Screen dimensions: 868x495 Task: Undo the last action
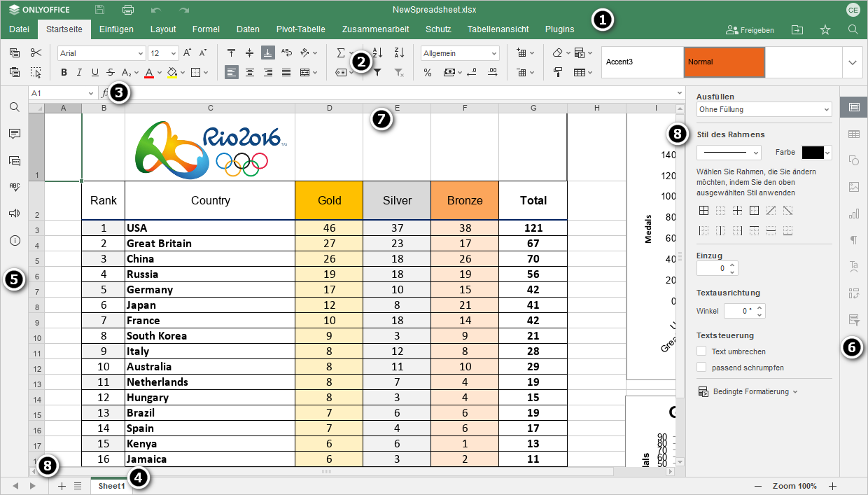156,10
